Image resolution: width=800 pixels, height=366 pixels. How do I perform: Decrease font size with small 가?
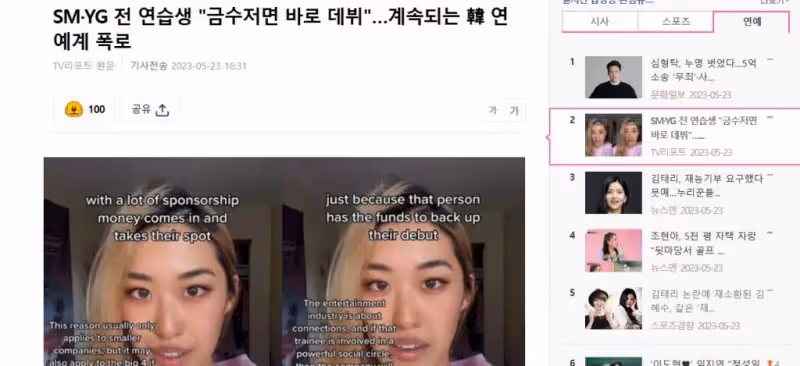click(x=492, y=111)
